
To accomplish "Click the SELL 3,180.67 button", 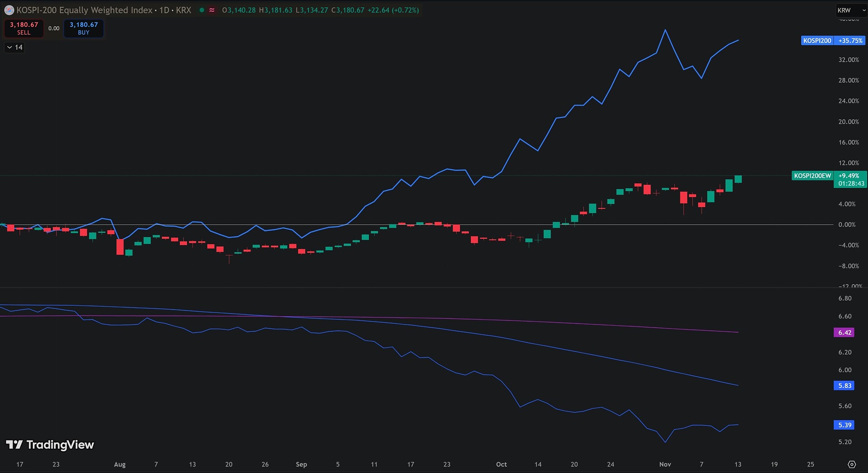I will 24,28.
